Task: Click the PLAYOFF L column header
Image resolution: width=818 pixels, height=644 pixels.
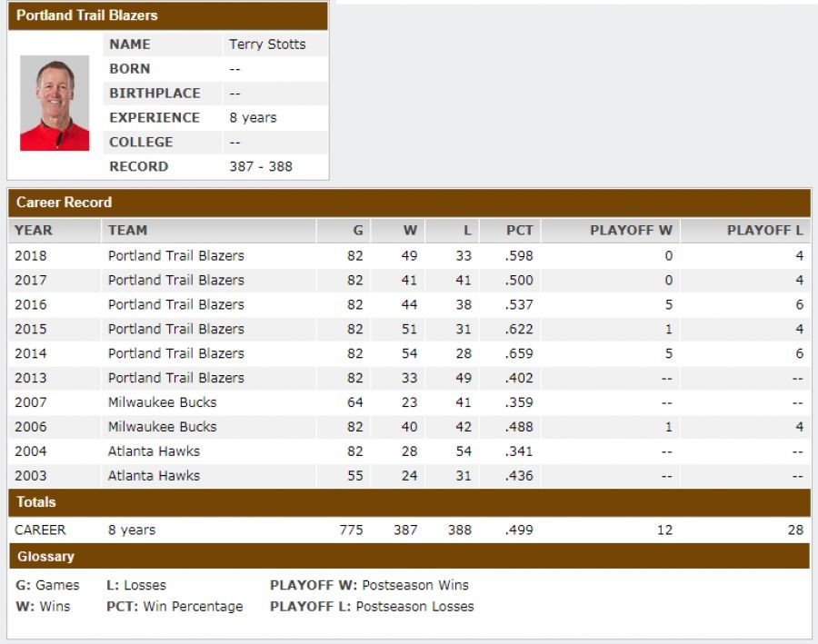Action: pyautogui.click(x=764, y=231)
